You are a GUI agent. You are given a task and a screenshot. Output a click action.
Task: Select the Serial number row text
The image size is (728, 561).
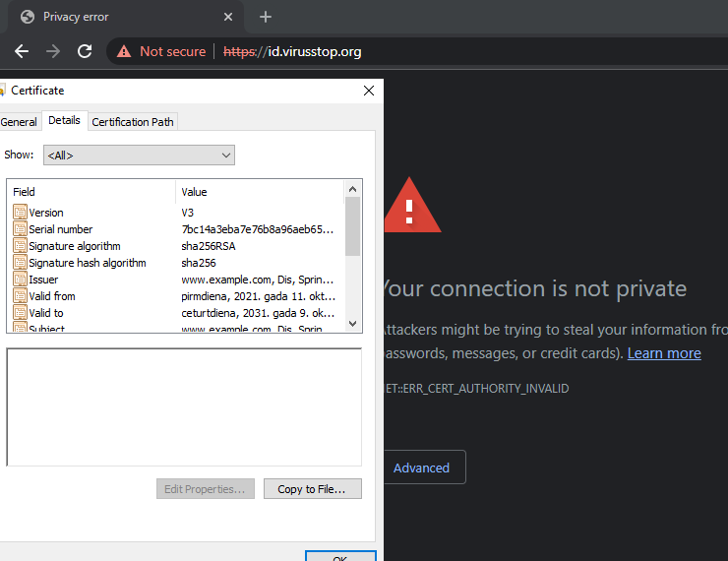point(61,229)
